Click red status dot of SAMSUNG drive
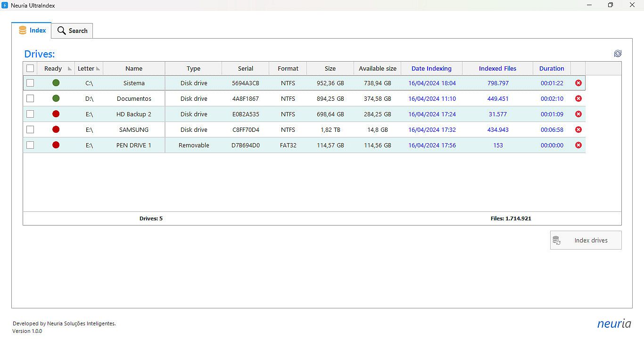This screenshot has height=339, width=644. click(56, 129)
